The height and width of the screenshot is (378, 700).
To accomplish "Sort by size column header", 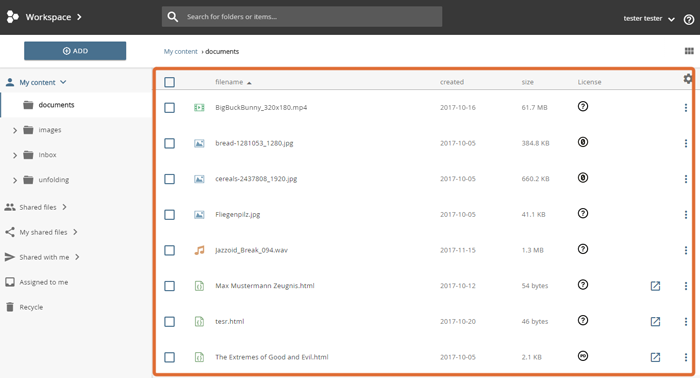I will [527, 82].
